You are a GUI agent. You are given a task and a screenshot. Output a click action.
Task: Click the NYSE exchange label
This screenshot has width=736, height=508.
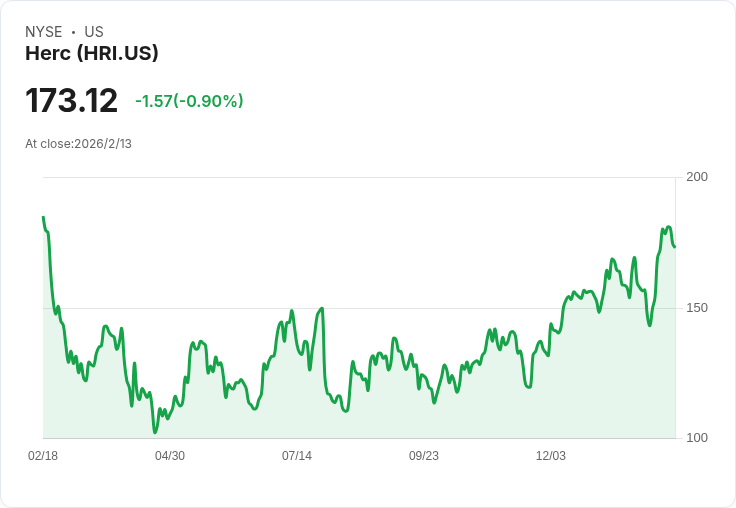tap(43, 32)
